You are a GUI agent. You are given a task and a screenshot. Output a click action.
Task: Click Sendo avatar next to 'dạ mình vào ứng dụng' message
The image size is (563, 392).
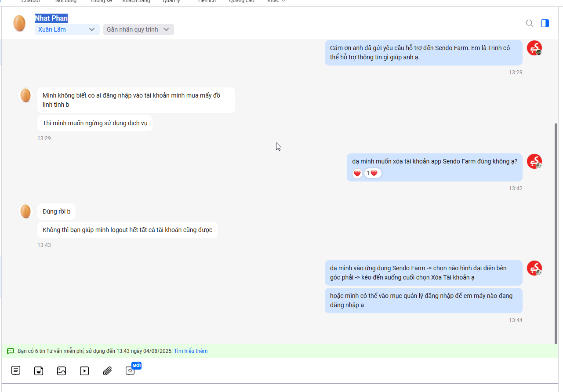534,268
